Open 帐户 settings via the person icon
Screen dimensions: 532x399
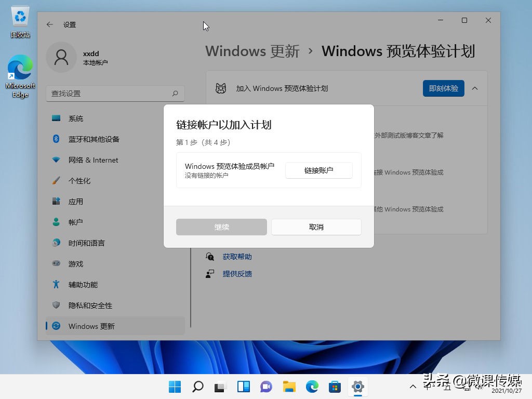click(56, 222)
